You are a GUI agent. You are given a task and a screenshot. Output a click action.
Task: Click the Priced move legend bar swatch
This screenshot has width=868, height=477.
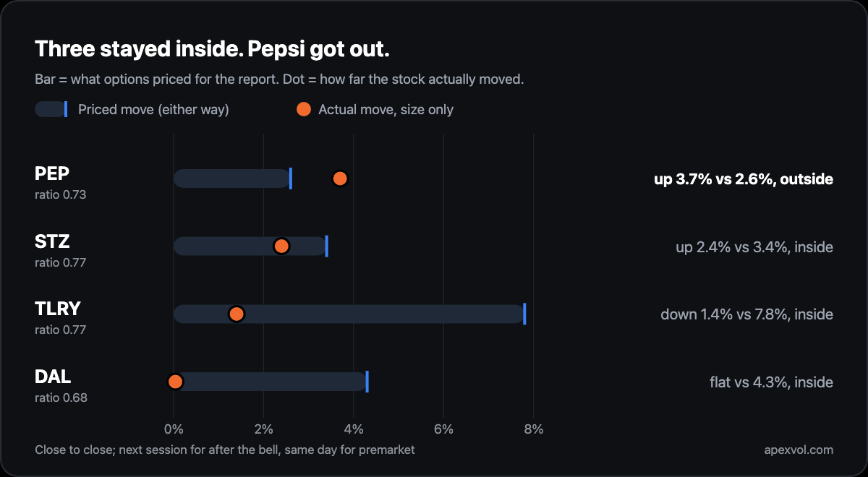(51, 109)
